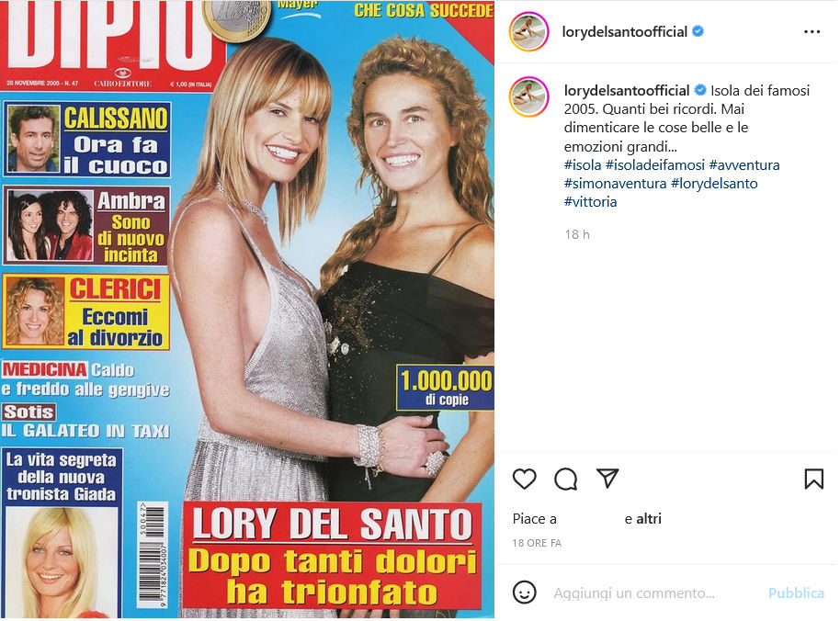Viewport: 840px width, 621px height.
Task: View likers via "altri" link
Action: [649, 519]
